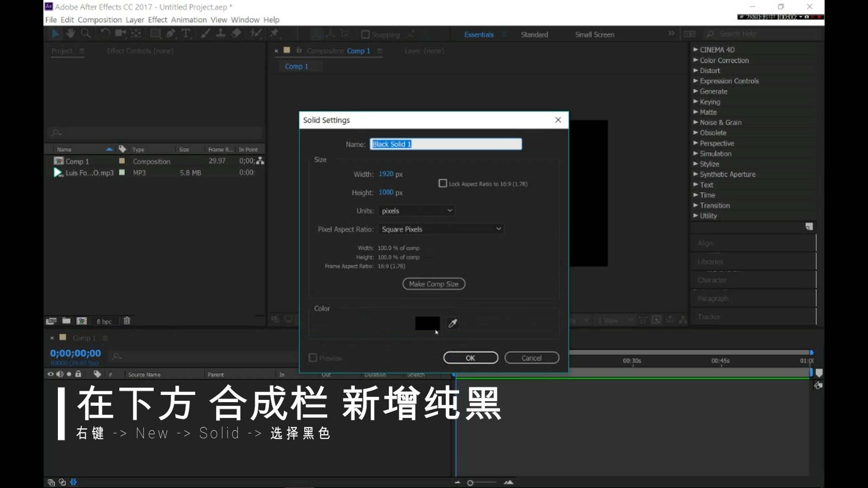This screenshot has height=488, width=868.
Task: Click the Black Solid 1 name field
Action: 445,144
